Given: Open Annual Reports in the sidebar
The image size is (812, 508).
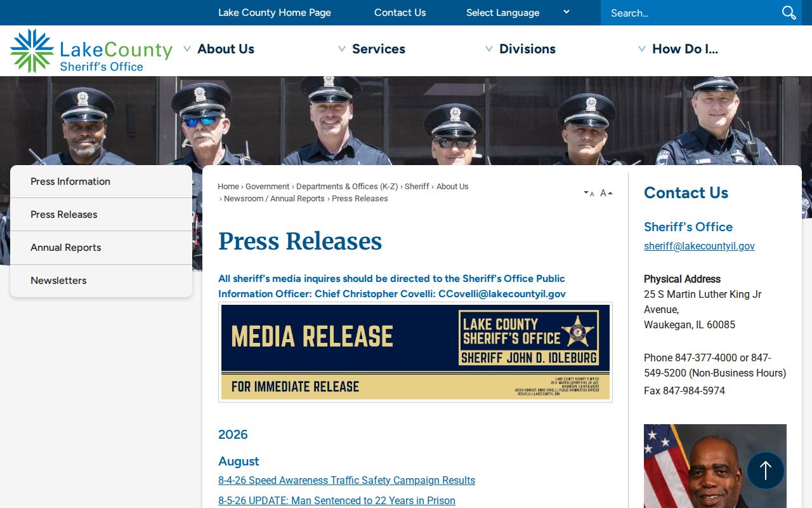Looking at the screenshot, I should point(101,248).
